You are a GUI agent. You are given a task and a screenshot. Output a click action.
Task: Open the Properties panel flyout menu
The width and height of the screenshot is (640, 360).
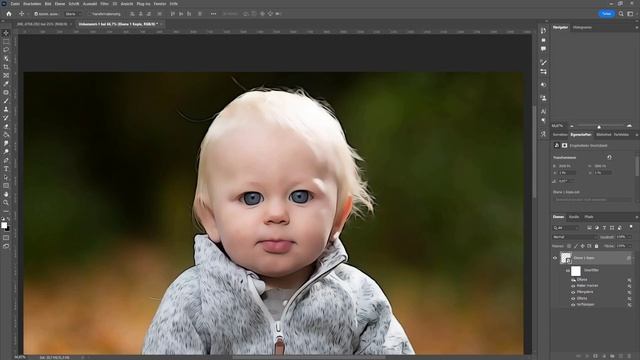(x=636, y=135)
